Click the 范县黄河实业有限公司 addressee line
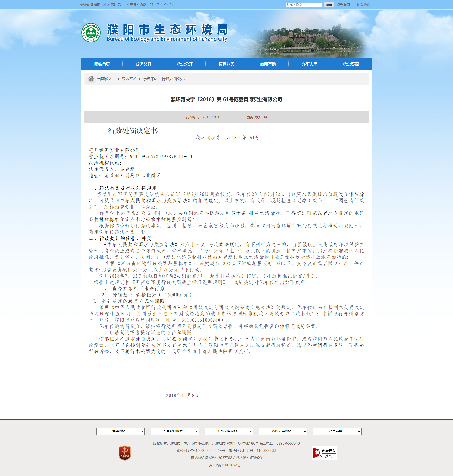Viewport: 453px width, 476px height. tap(115, 150)
